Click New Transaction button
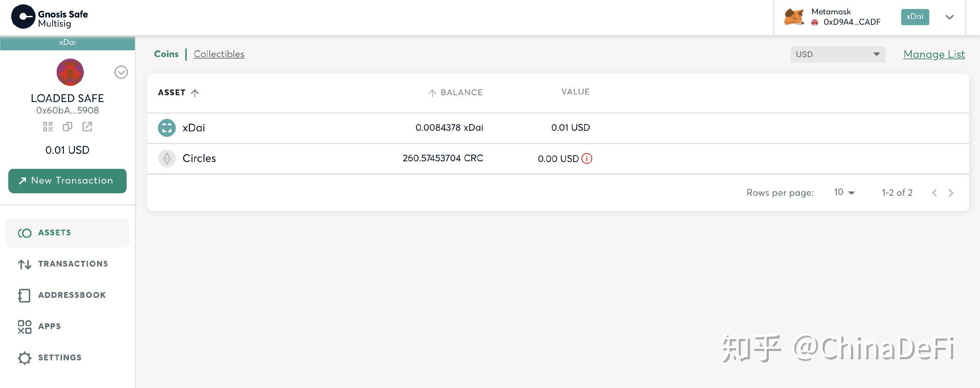 67,180
